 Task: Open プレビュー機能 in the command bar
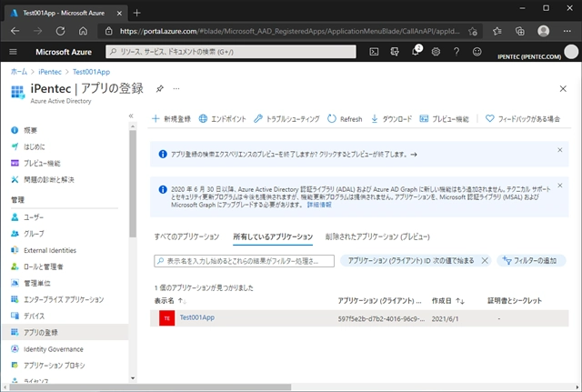pyautogui.click(x=444, y=119)
